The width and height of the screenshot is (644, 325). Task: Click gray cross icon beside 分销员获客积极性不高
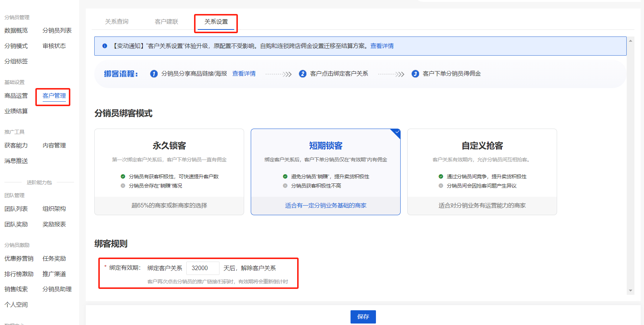(x=285, y=186)
